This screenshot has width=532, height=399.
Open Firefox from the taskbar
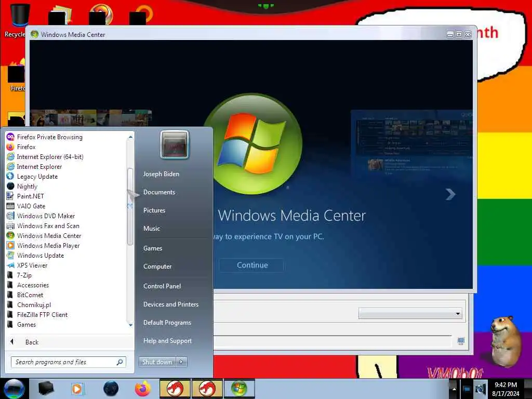[143, 389]
